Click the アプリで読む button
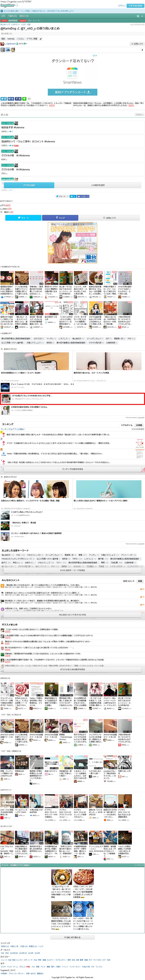 point(29,185)
